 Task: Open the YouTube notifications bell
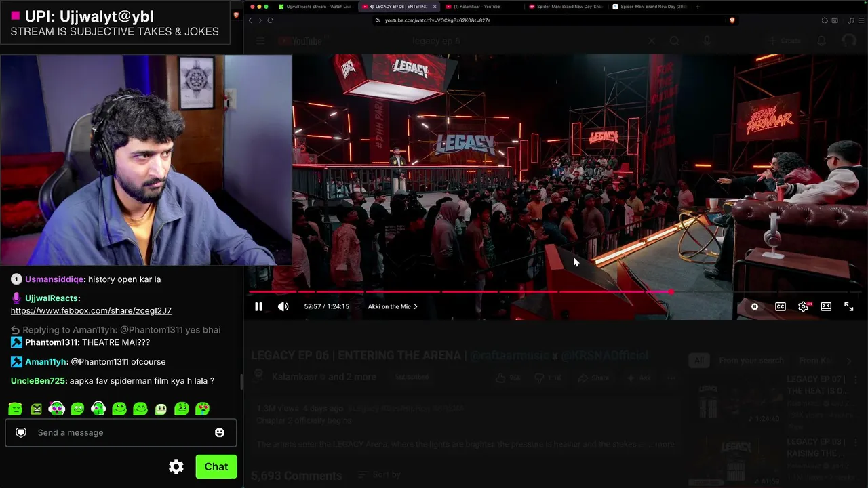(x=821, y=41)
